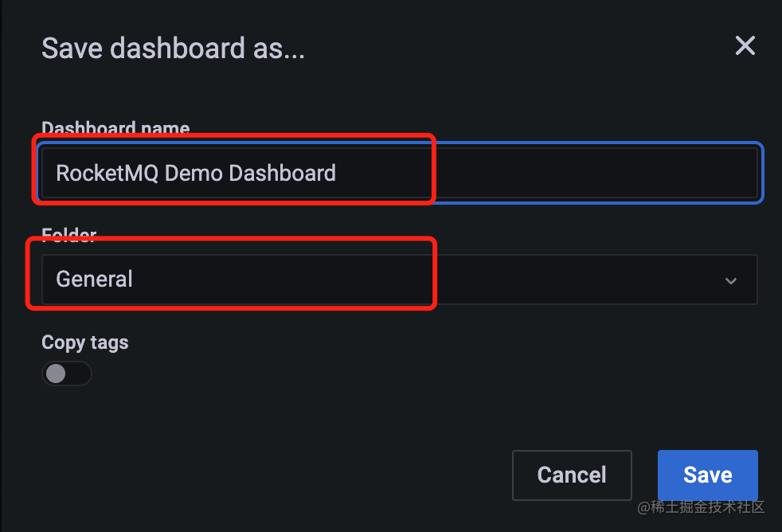Cancel saving the dashboard
The width and height of the screenshot is (782, 532).
coord(572,475)
